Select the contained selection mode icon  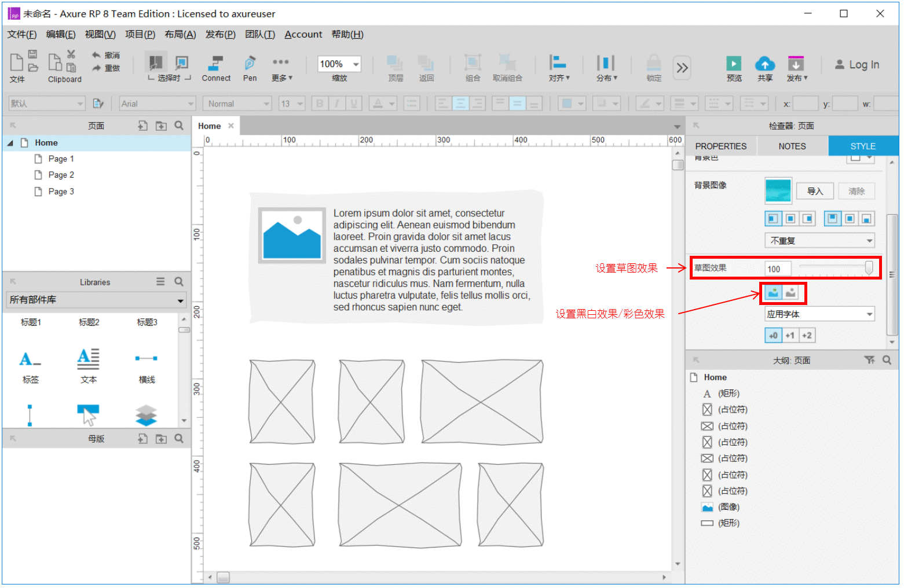point(181,62)
